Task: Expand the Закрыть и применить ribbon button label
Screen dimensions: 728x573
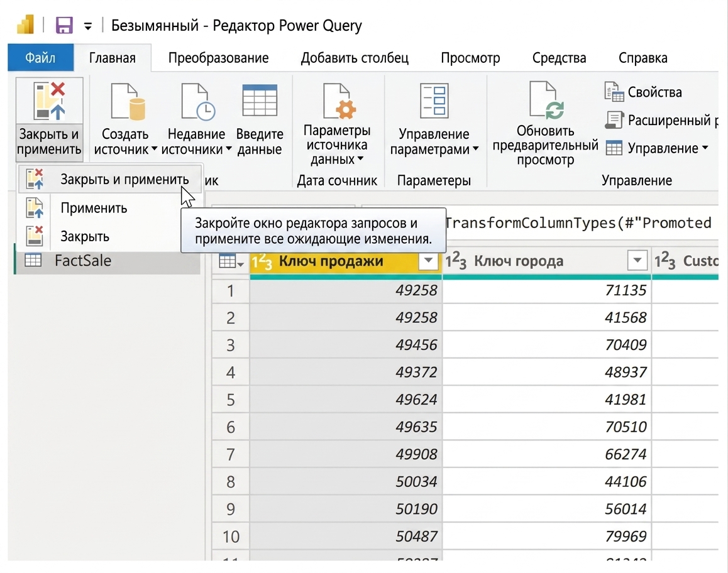Action: [49, 141]
